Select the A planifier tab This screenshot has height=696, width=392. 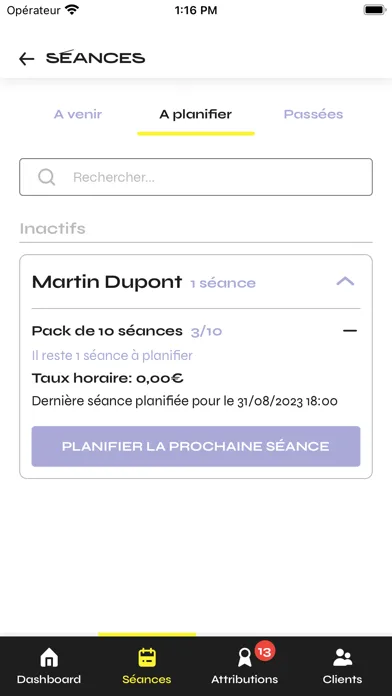[196, 115]
